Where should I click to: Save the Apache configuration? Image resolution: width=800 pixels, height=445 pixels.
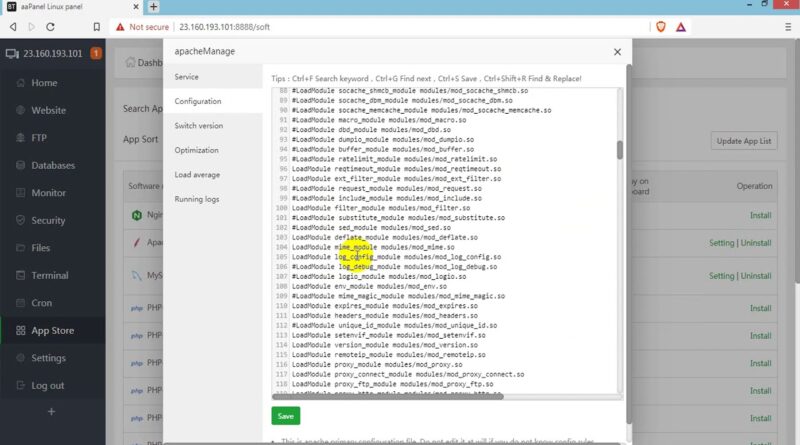point(286,416)
